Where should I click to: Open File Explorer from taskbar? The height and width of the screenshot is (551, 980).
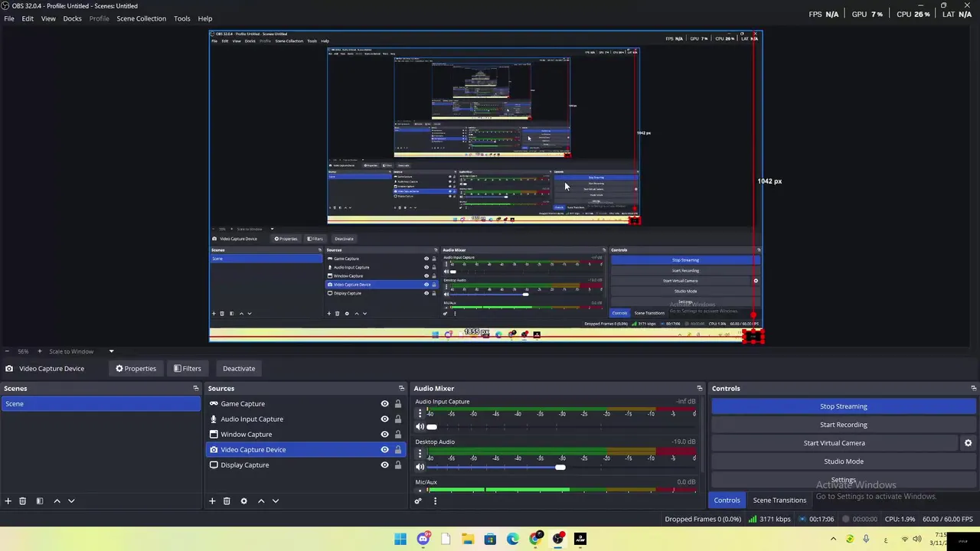pyautogui.click(x=468, y=539)
